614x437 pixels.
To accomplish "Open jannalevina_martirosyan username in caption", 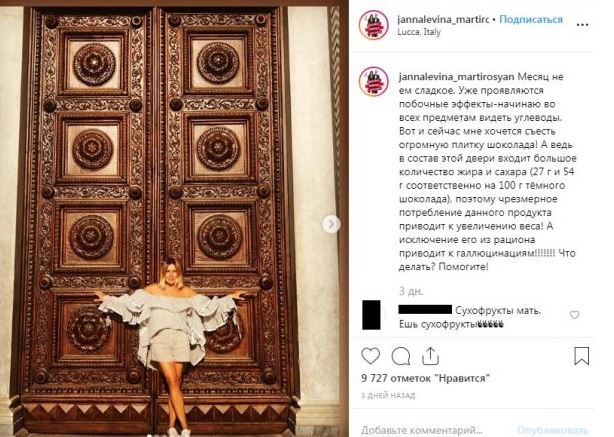I will pyautogui.click(x=456, y=77).
